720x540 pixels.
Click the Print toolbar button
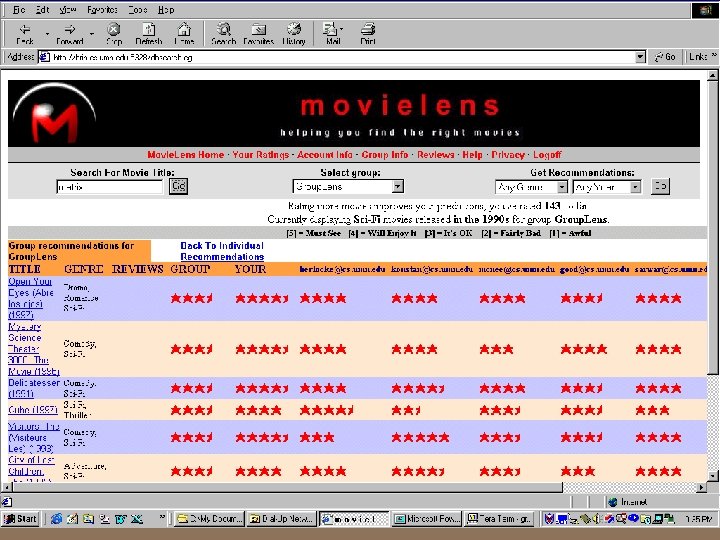coord(368,34)
